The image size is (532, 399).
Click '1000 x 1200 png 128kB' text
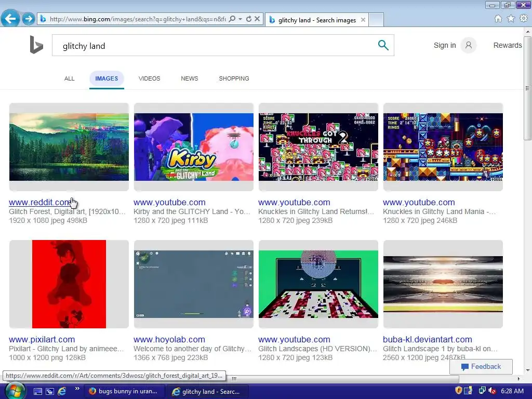click(47, 357)
